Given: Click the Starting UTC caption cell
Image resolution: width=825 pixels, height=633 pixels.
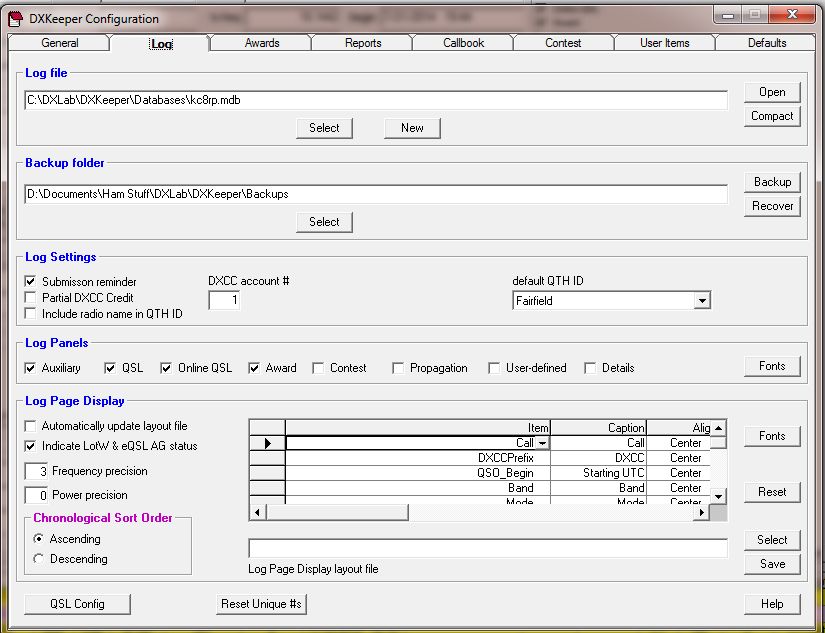Looking at the screenshot, I should pyautogui.click(x=598, y=473).
